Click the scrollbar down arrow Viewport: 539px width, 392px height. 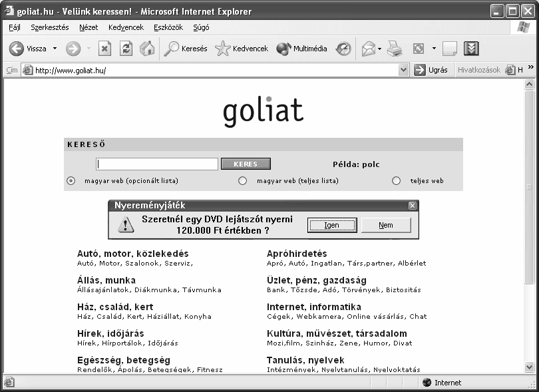tap(530, 367)
